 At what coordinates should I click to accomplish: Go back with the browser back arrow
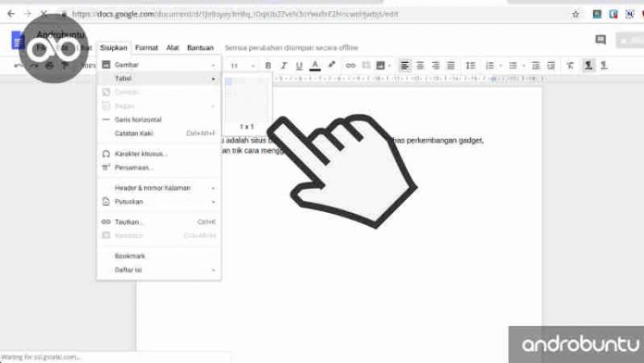pos(11,14)
